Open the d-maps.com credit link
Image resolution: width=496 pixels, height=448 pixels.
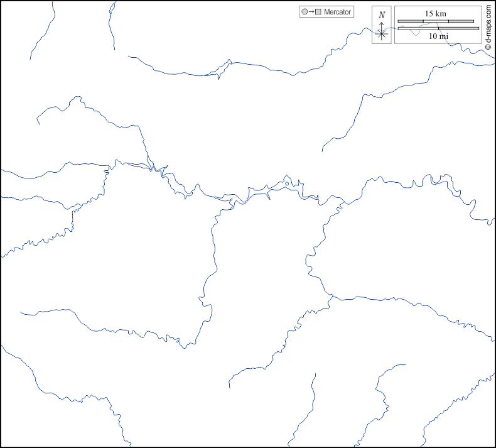(x=488, y=23)
